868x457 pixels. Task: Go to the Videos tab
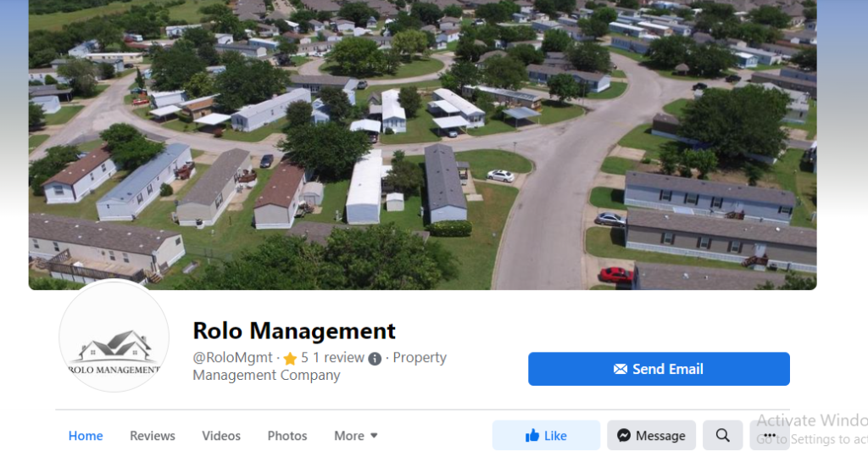click(221, 436)
